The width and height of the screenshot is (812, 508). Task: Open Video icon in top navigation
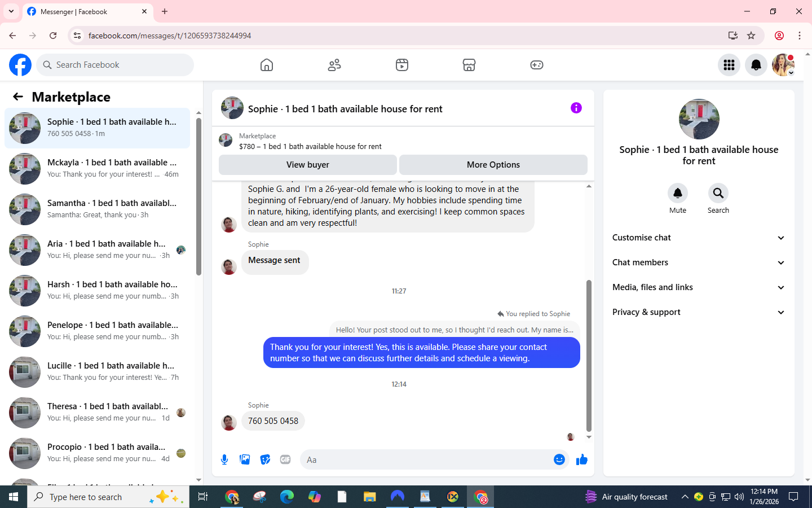402,65
